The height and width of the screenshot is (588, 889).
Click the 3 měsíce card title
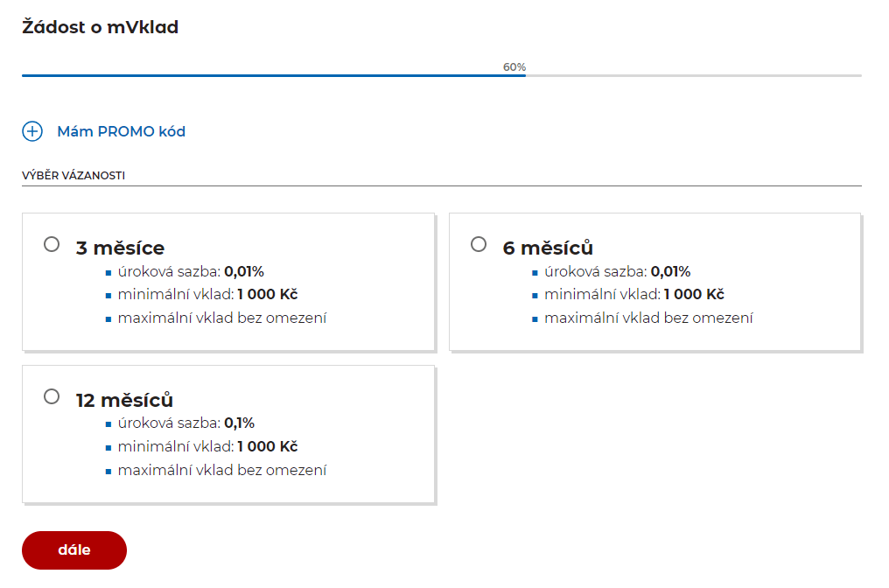pyautogui.click(x=120, y=248)
